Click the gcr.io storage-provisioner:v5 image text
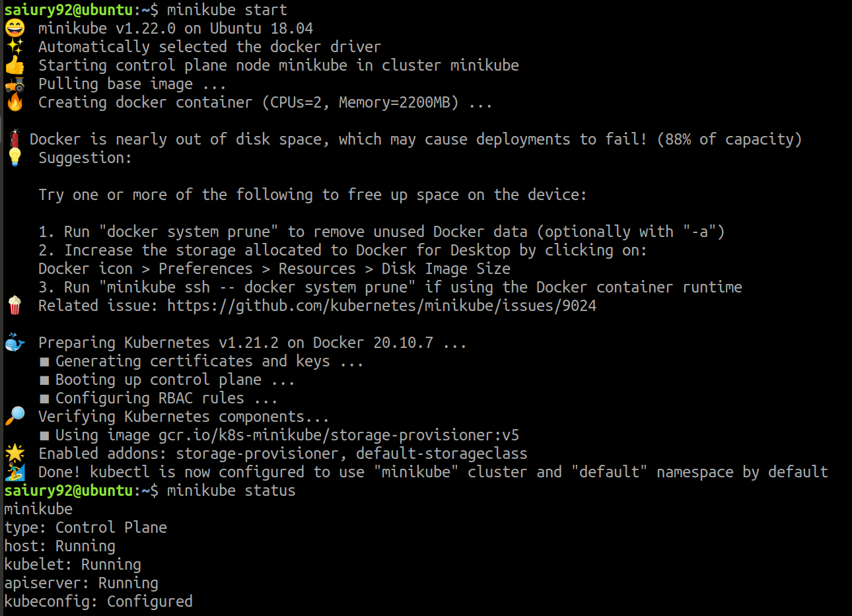 [x=339, y=435]
